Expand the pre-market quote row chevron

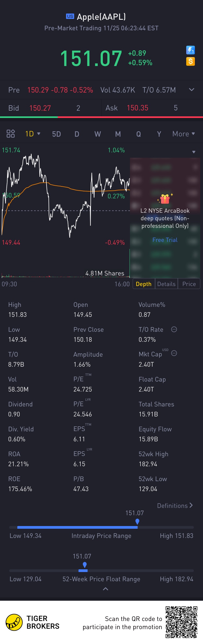[x=192, y=90]
